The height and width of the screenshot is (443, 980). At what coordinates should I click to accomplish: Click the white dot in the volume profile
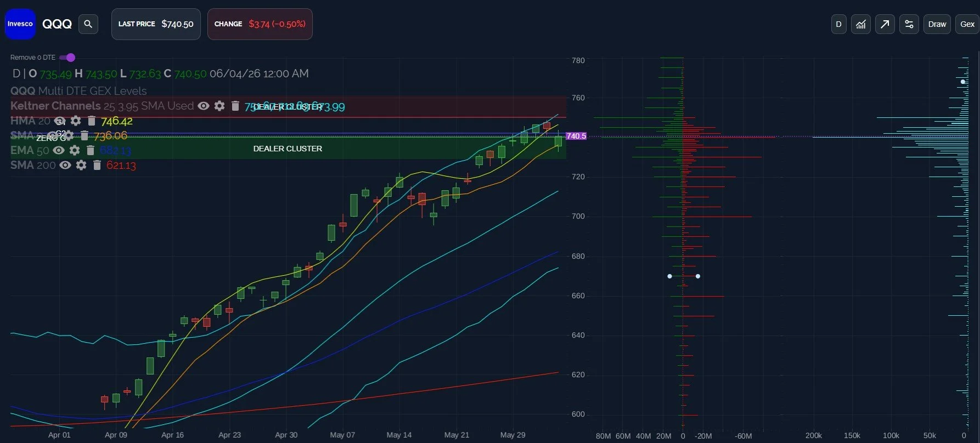(963, 82)
